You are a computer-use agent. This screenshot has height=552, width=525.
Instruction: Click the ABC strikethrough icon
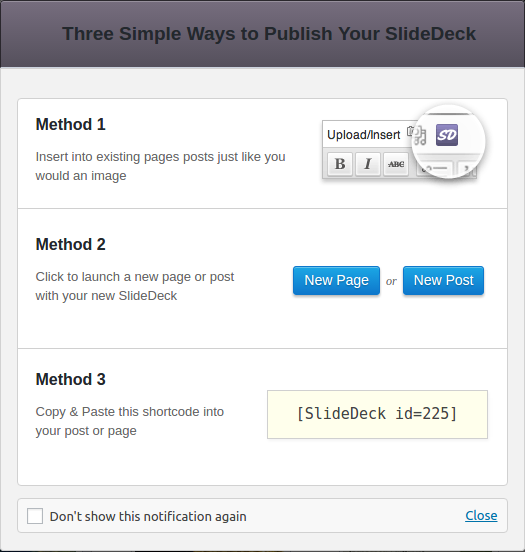click(x=396, y=164)
